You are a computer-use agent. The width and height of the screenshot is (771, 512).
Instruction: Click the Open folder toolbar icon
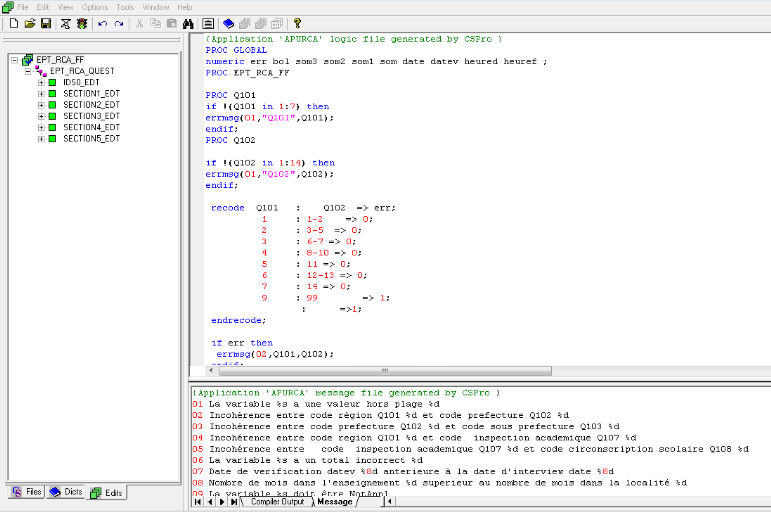pos(30,23)
